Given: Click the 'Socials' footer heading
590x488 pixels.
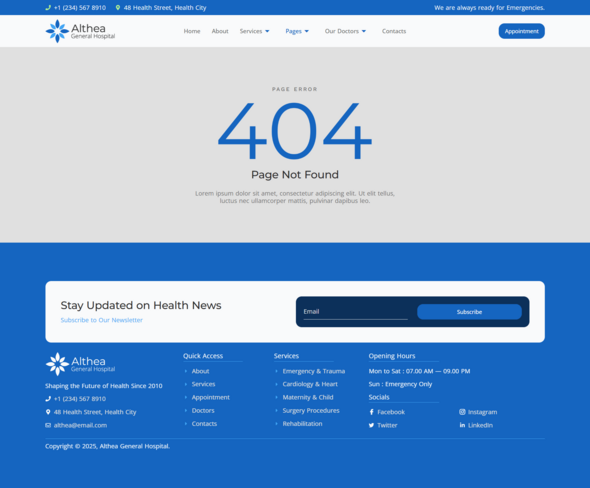Looking at the screenshot, I should coord(379,397).
